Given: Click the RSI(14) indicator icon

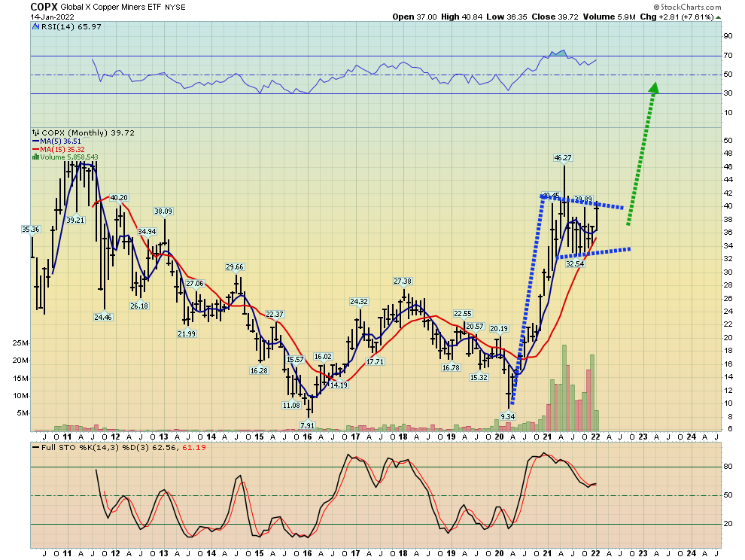Looking at the screenshot, I should (x=35, y=27).
